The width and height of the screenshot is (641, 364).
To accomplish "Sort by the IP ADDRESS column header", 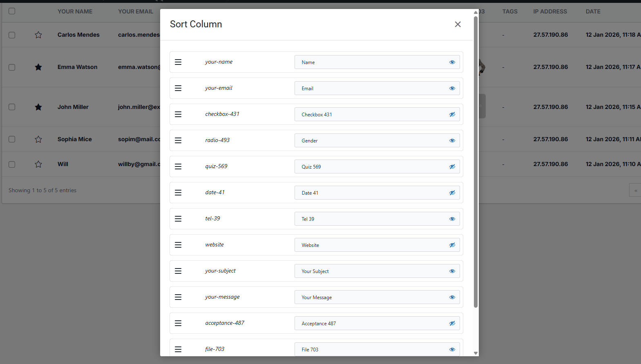I will [x=550, y=11].
